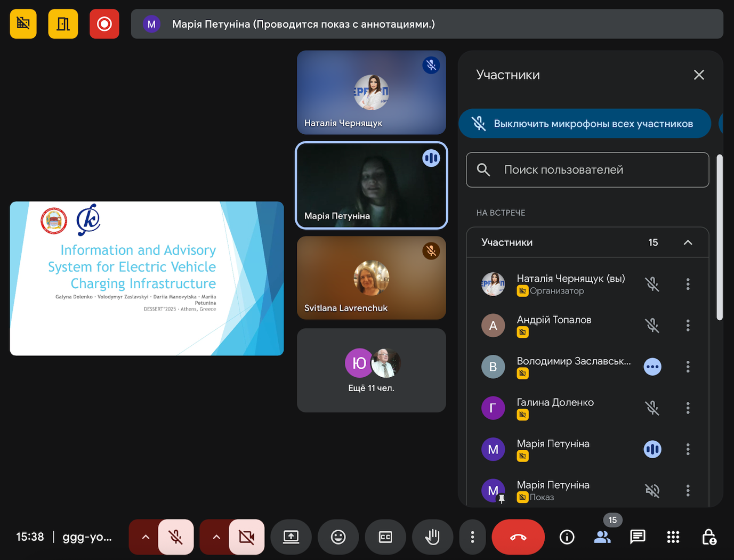Toggle your microphone on
Image resolution: width=734 pixels, height=560 pixels.
(x=176, y=537)
